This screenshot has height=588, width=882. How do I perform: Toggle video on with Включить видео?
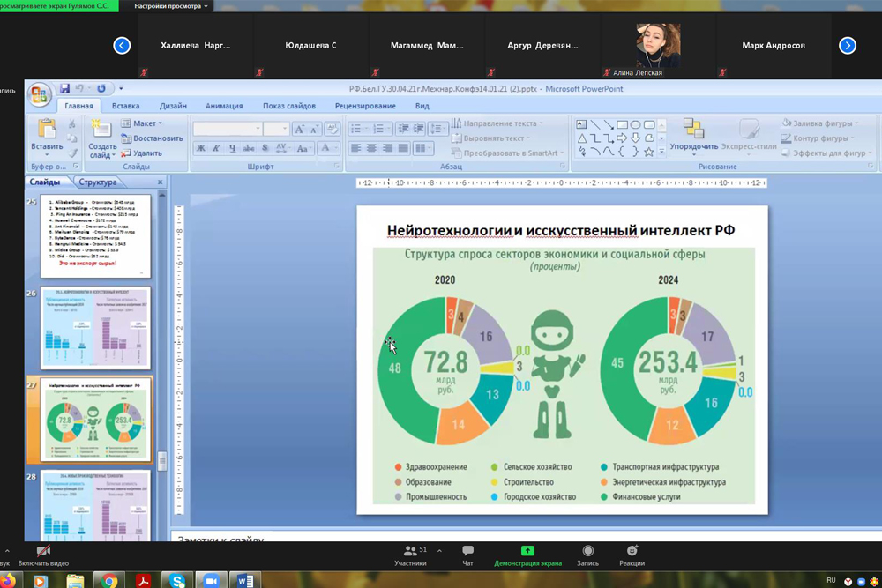tap(43, 551)
